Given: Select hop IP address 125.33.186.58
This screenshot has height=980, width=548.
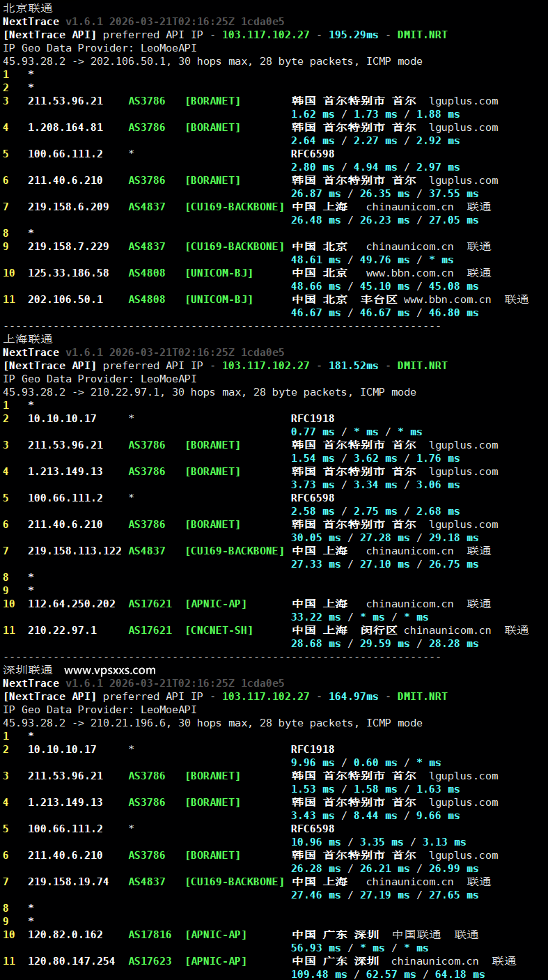Looking at the screenshot, I should tap(68, 273).
